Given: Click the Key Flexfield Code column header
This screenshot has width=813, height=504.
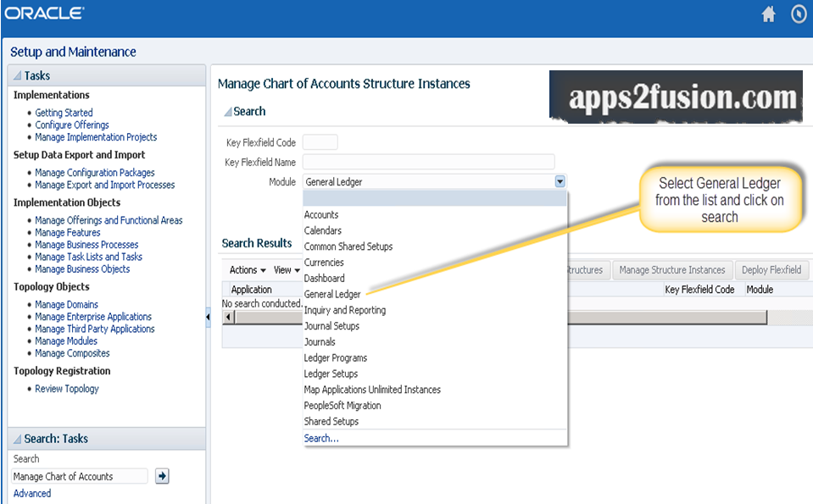Looking at the screenshot, I should 699,290.
